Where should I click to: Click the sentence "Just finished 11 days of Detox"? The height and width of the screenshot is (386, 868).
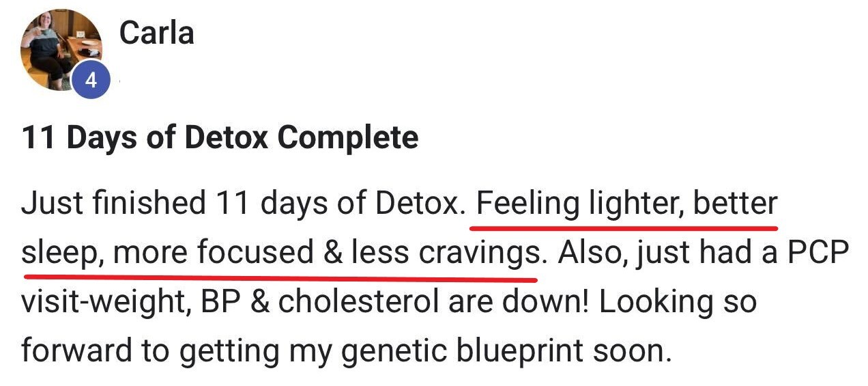[239, 204]
